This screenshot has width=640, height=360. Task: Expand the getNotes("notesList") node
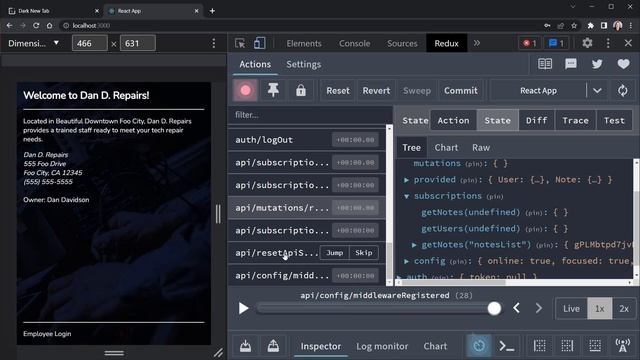[x=414, y=245]
